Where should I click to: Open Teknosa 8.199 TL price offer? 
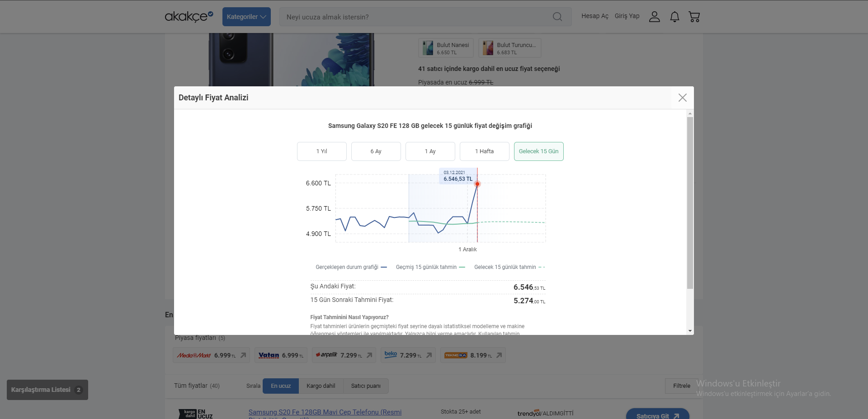tap(473, 355)
